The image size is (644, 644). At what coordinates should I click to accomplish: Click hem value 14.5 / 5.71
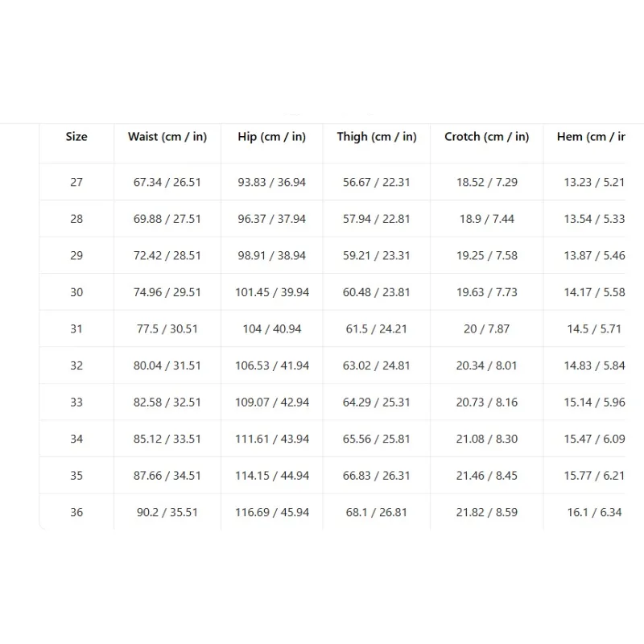click(594, 329)
